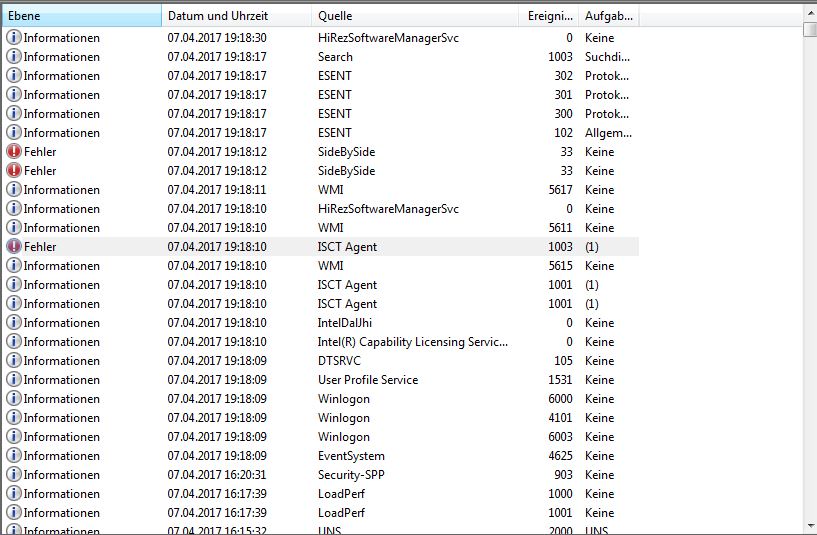Viewport: 817px width, 535px height.
Task: Sort by the Quelle column header
Action: pos(415,16)
